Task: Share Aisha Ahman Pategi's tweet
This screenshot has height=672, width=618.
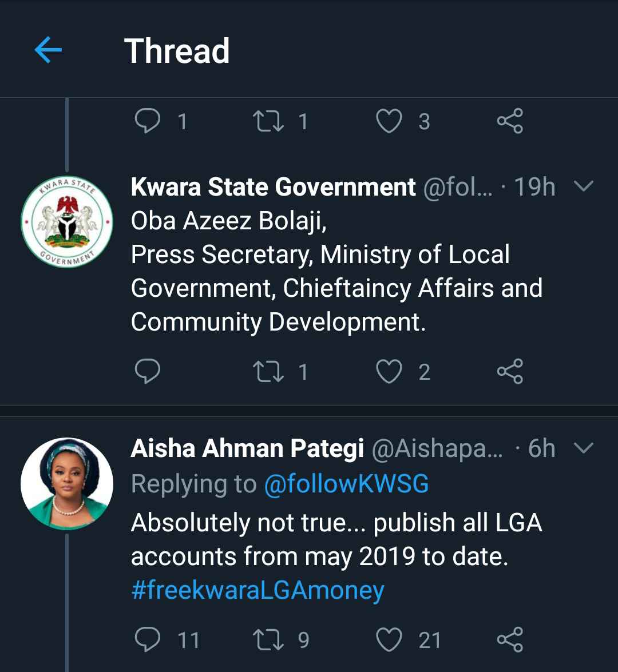Action: pyautogui.click(x=510, y=639)
